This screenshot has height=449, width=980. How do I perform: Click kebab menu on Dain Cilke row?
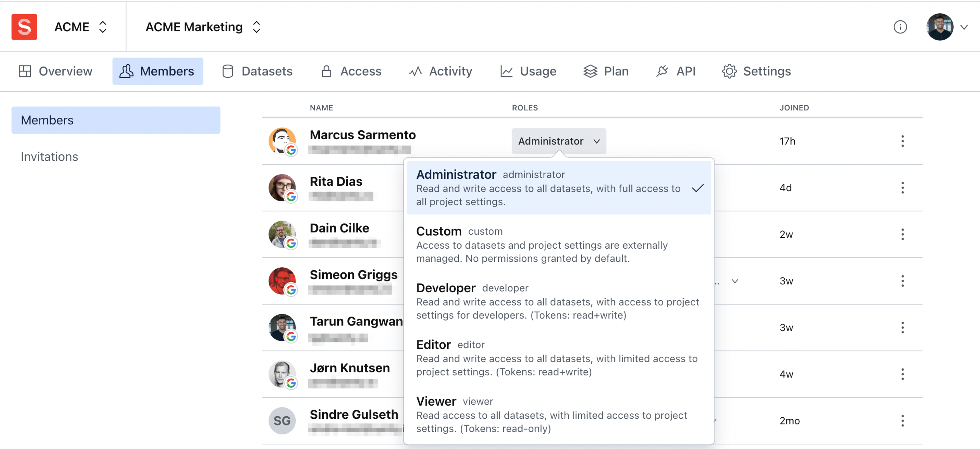pyautogui.click(x=902, y=234)
